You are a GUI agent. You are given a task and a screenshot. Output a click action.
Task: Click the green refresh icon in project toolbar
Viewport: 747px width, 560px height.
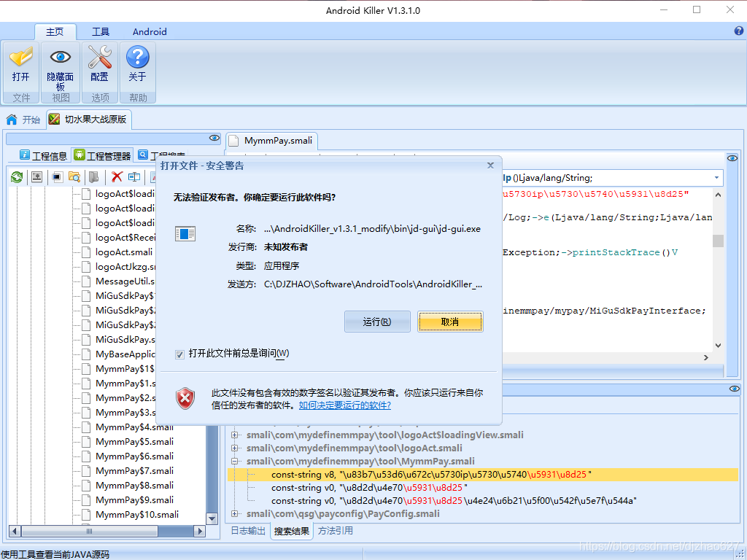(x=17, y=177)
